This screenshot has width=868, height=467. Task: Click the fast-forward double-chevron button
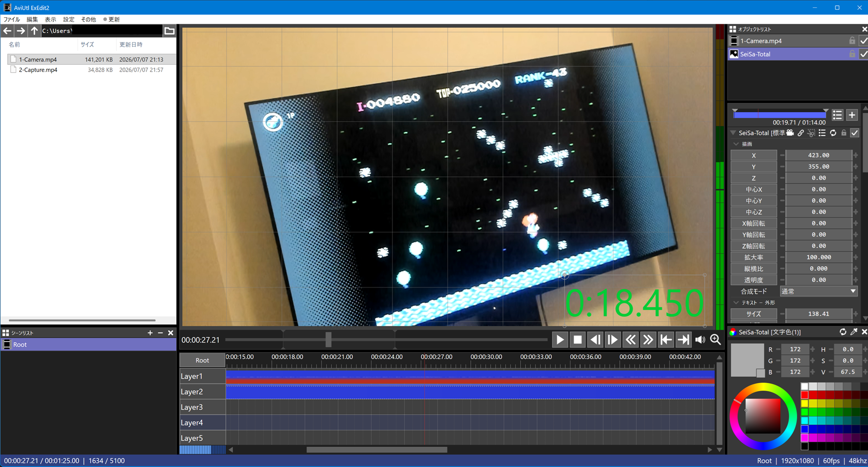pyautogui.click(x=648, y=340)
